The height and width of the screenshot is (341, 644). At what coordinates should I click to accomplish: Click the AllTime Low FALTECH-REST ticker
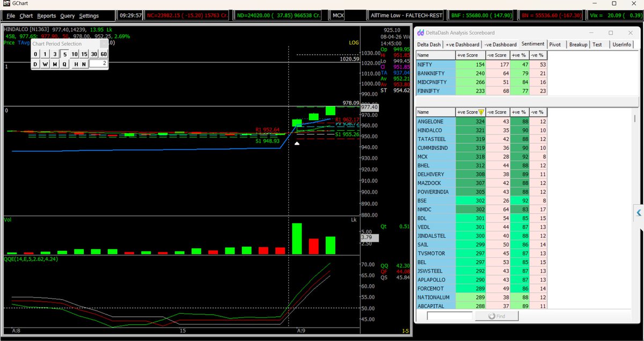[x=406, y=16]
